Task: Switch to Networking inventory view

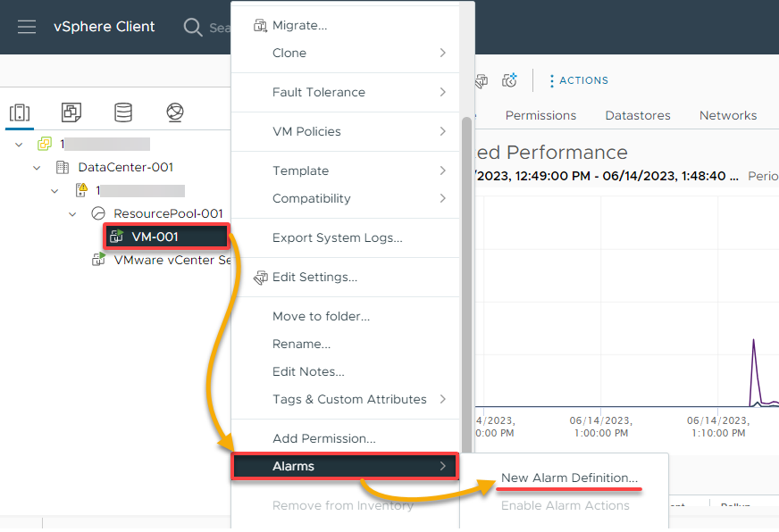Action: point(175,112)
